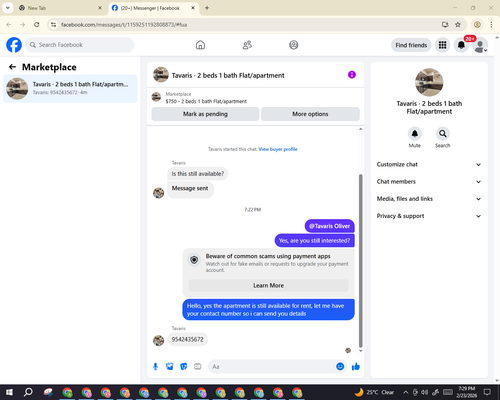Click the $750 listing price line

pos(206,101)
